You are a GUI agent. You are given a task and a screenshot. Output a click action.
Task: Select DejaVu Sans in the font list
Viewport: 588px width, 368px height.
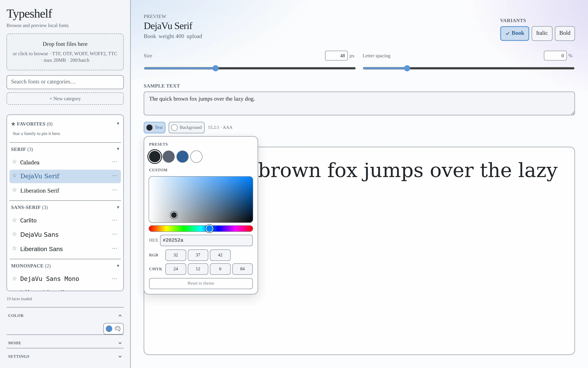(39, 235)
